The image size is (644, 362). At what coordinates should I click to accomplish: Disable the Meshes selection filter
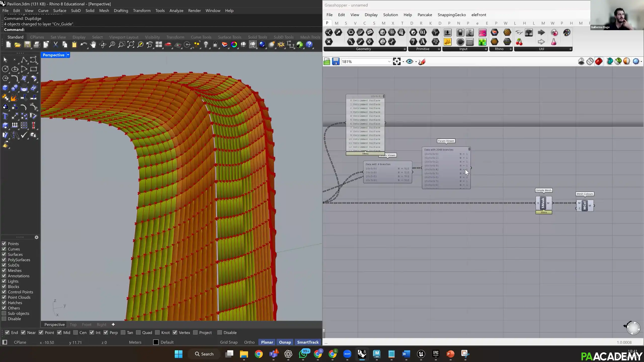(x=4, y=270)
